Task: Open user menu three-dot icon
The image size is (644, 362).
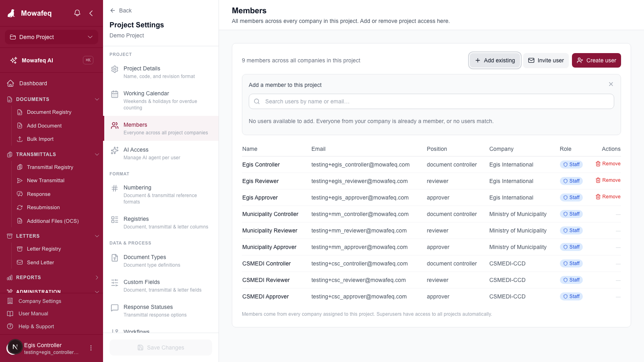Action: (91, 348)
